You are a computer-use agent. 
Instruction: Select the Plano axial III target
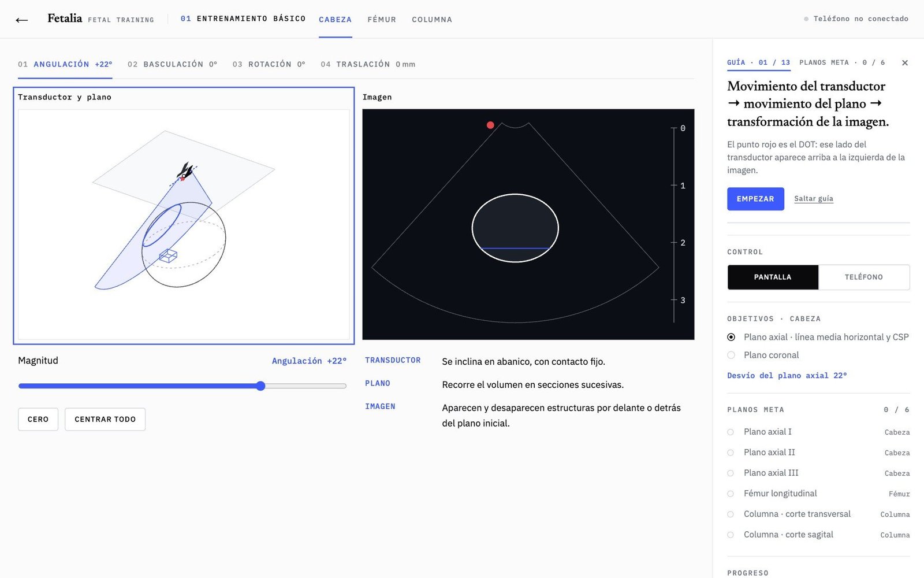point(818,473)
